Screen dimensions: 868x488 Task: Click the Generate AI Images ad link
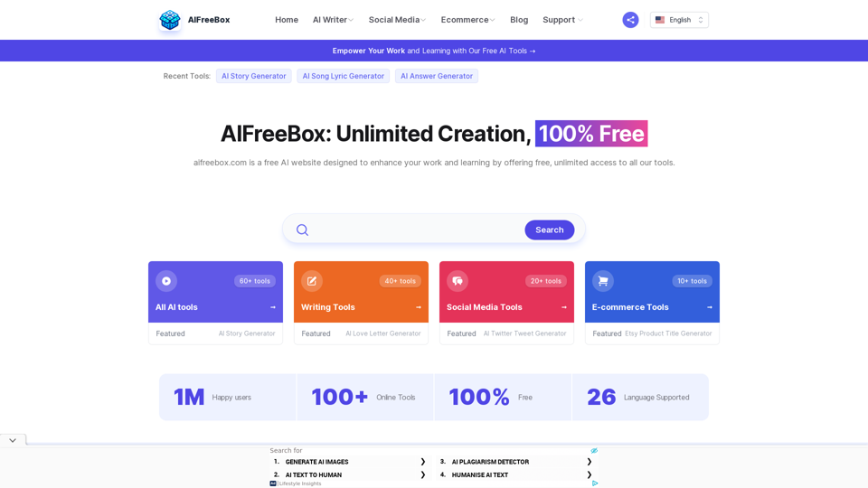pos(316,462)
